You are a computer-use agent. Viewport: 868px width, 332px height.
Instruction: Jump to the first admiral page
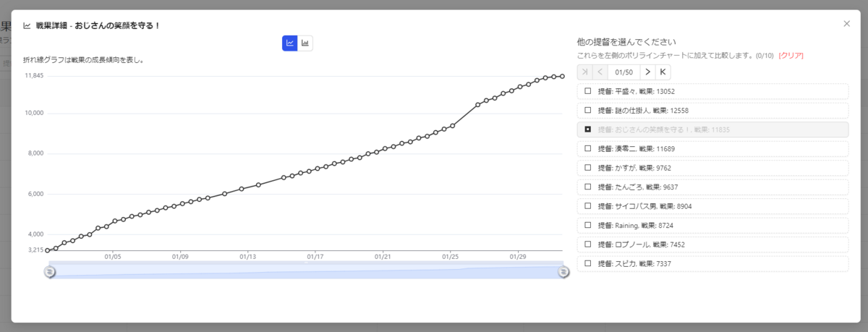click(584, 72)
